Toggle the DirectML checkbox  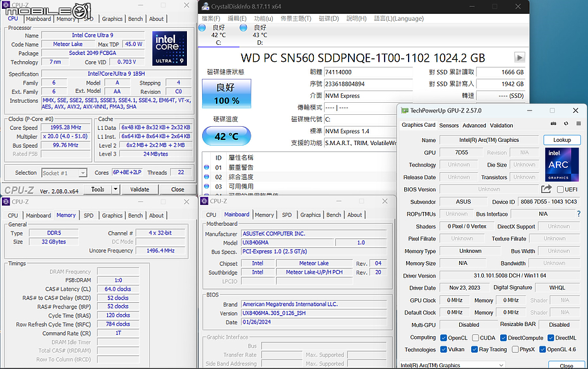551,338
